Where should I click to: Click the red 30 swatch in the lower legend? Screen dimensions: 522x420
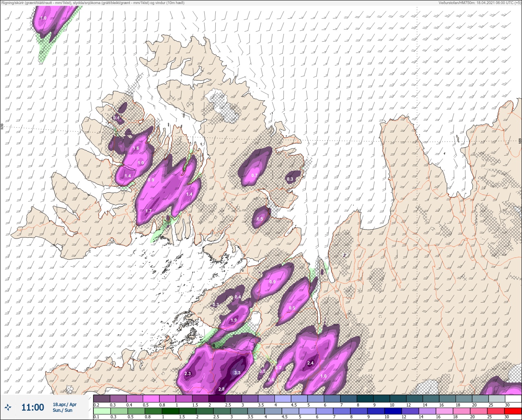tap(513, 411)
